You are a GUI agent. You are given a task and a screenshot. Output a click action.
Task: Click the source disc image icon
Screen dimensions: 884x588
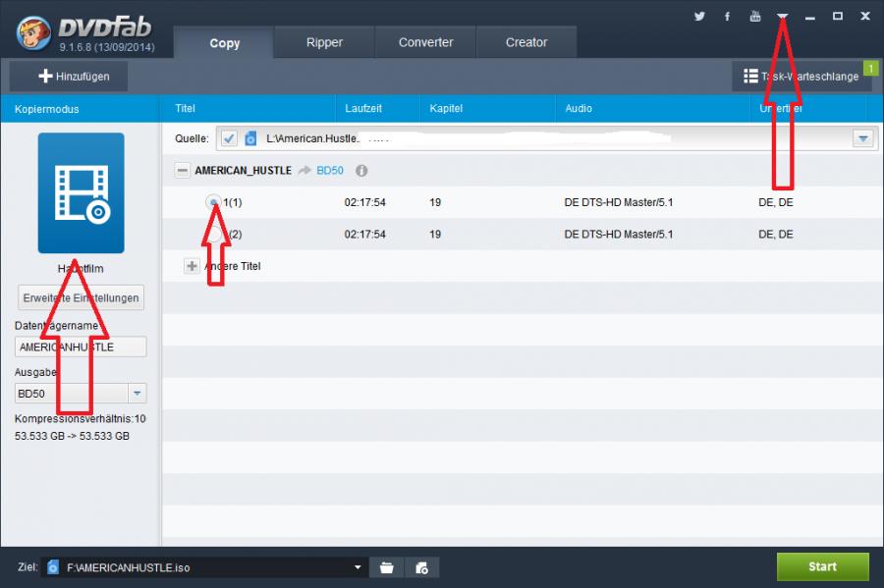[250, 138]
